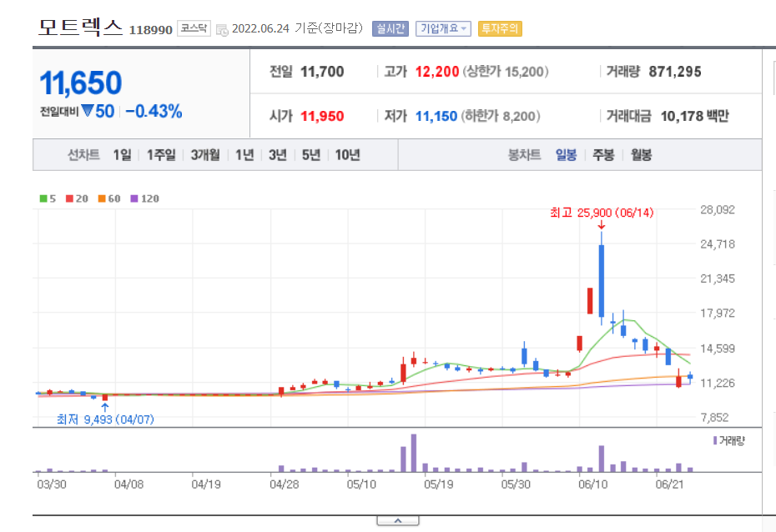Click the 상한가 15,200 upper limit text

tap(506, 72)
